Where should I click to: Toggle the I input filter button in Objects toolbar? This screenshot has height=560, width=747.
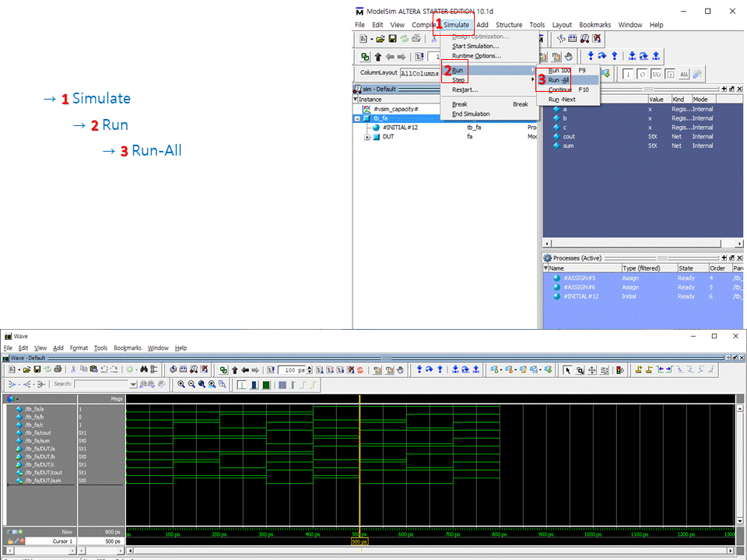628,75
